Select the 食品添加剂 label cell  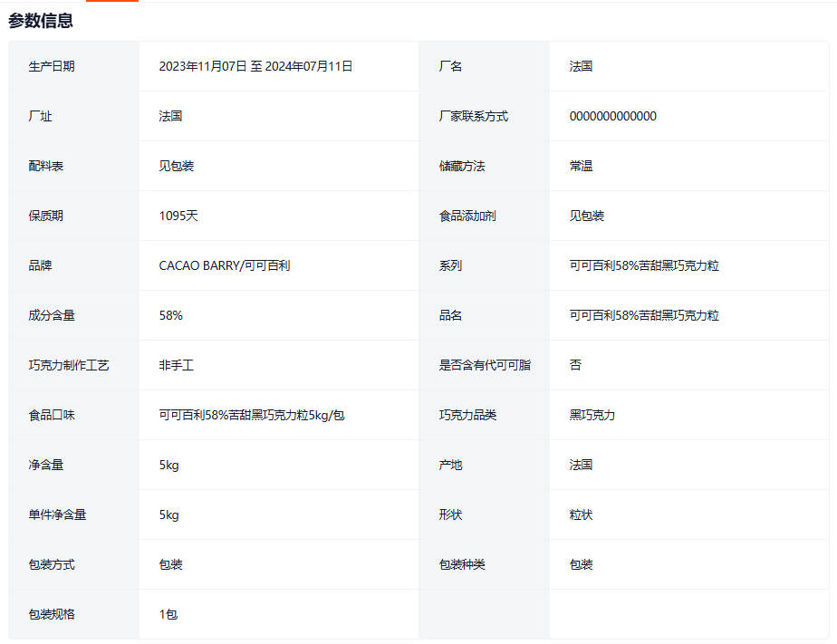pyautogui.click(x=467, y=216)
